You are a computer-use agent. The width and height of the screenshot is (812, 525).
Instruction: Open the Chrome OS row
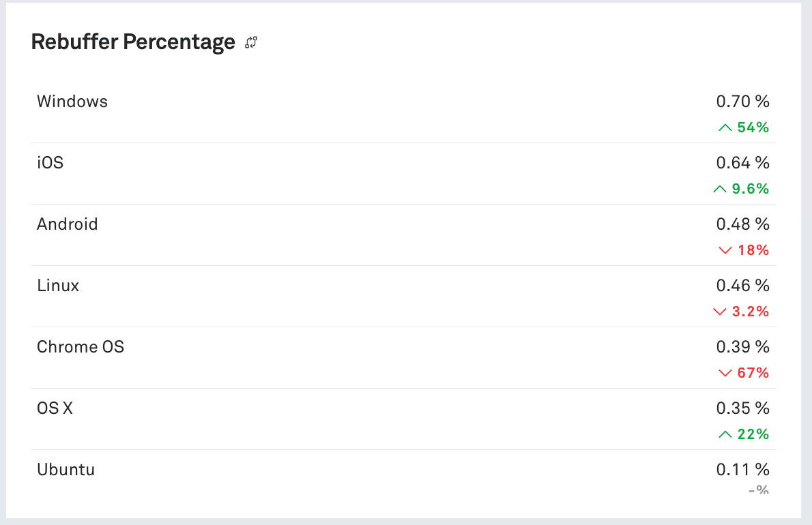81,347
